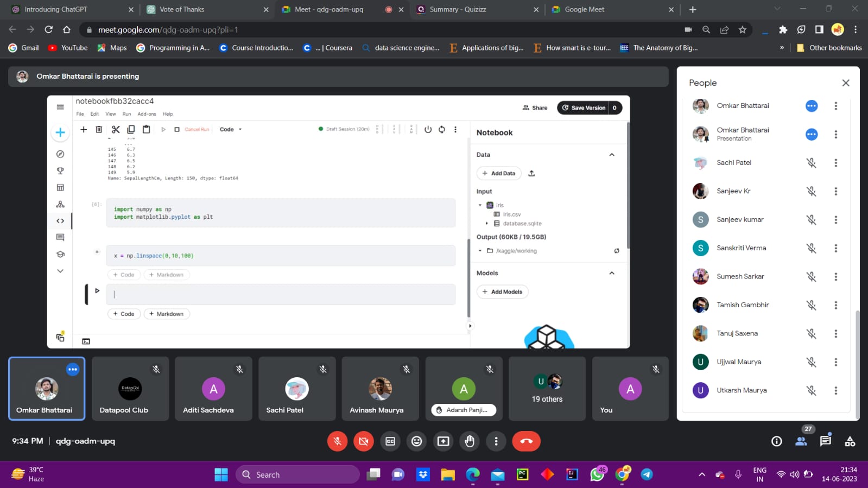Open the Activities shapes icon
This screenshot has height=488, width=868.
click(x=850, y=441)
